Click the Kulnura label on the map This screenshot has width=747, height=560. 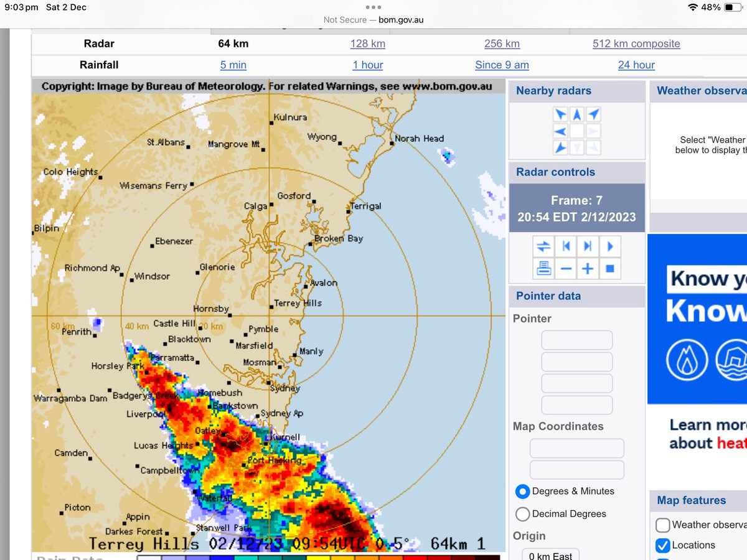click(291, 117)
